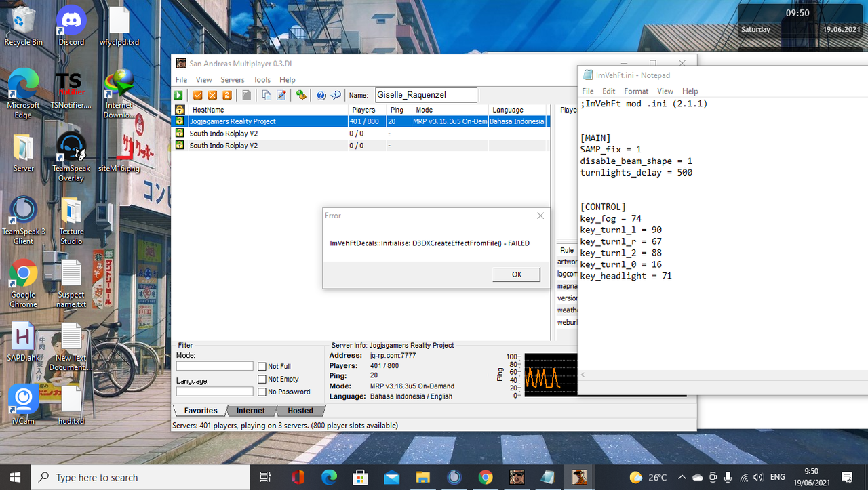Screen dimensions: 868x490
Task: Select the Jogjagamers Reality Project server row
Action: tap(361, 121)
